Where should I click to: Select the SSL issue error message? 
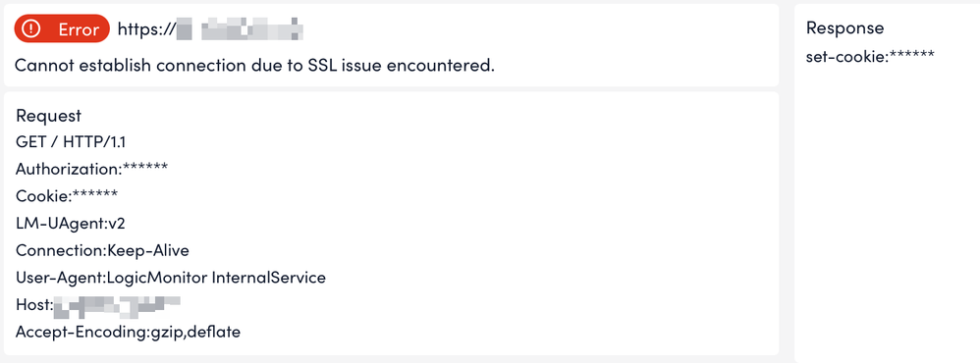[254, 65]
